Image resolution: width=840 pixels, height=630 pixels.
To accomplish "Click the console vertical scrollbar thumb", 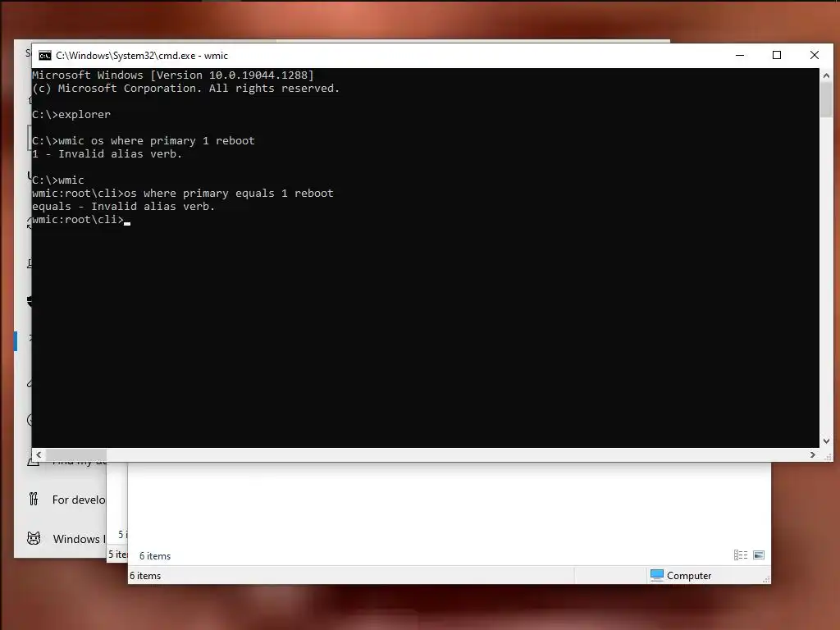I will coord(826,99).
